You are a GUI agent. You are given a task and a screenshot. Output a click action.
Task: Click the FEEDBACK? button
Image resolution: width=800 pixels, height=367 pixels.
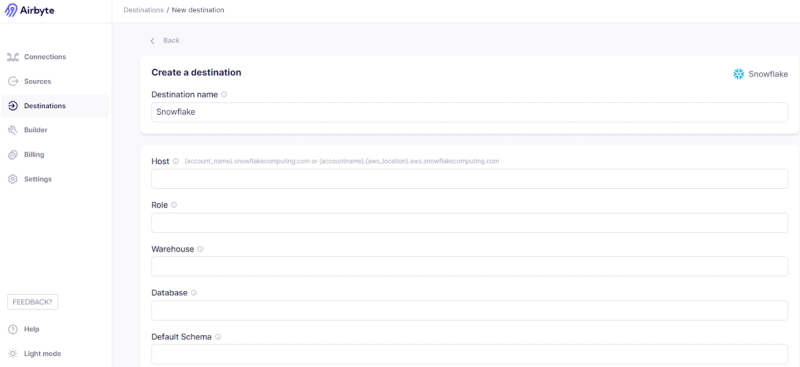[33, 302]
